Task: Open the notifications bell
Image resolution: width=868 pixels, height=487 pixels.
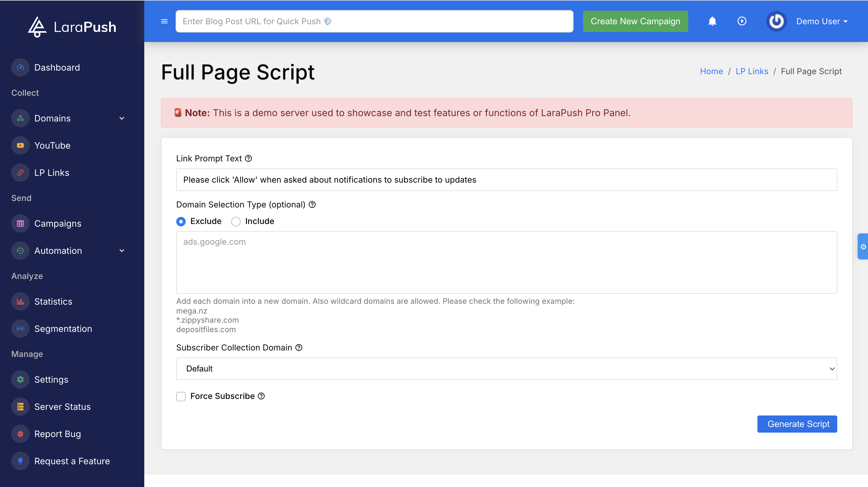Action: click(x=712, y=21)
